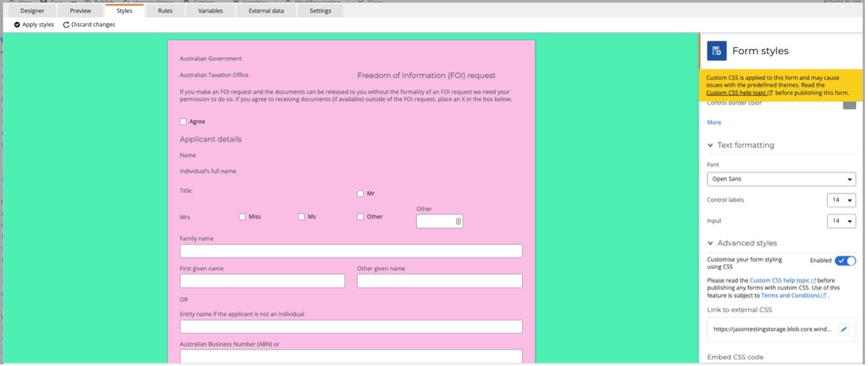Check the Mr checkbox
The width and height of the screenshot is (868, 366).
(x=362, y=194)
